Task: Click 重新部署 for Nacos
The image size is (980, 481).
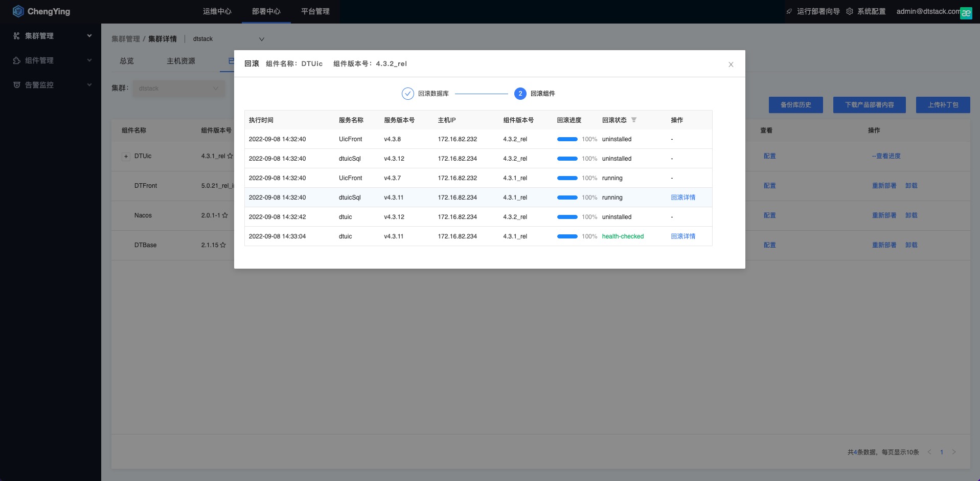Action: [x=884, y=215]
